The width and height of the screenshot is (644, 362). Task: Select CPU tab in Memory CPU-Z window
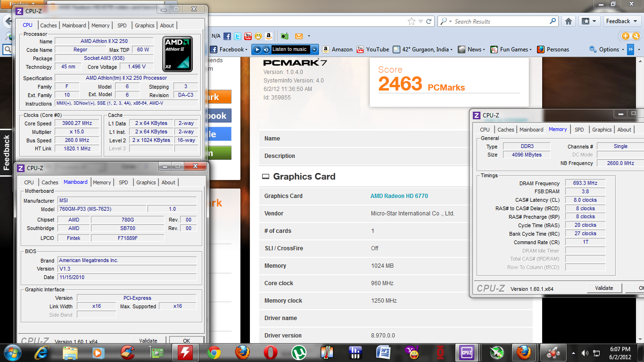click(x=485, y=130)
